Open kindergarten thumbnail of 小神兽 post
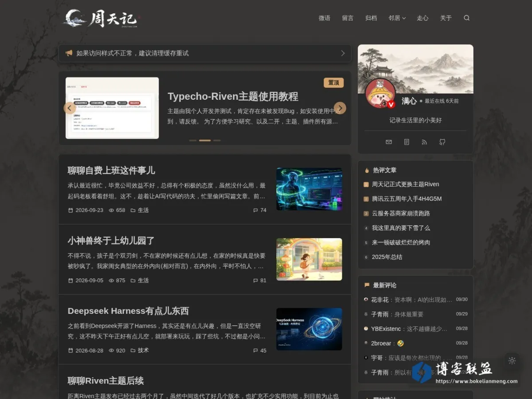Viewport: 532px width, 399px height. click(309, 259)
